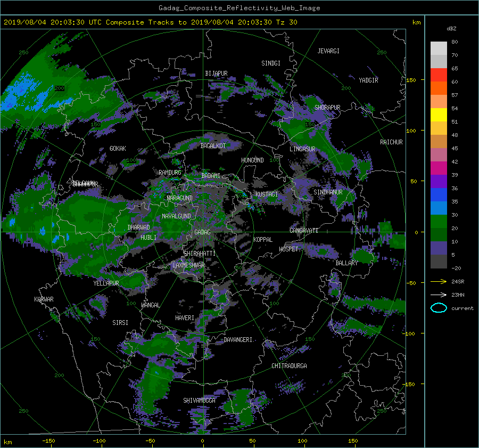Click the cyan ellipse 'current' legend icon

[x=439, y=308]
